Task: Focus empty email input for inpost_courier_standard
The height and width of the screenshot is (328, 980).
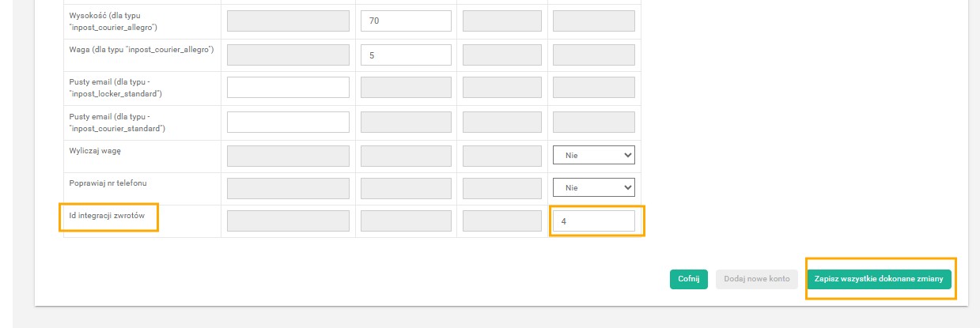Action: [288, 122]
